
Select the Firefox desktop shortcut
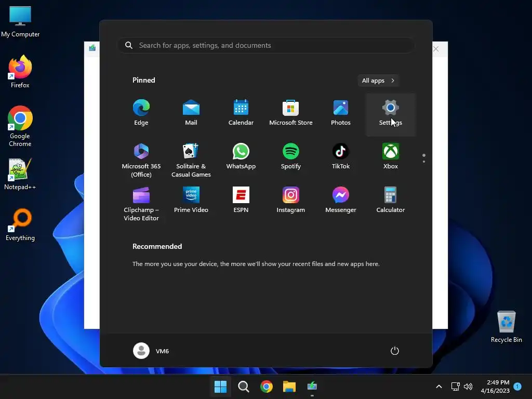click(x=20, y=72)
